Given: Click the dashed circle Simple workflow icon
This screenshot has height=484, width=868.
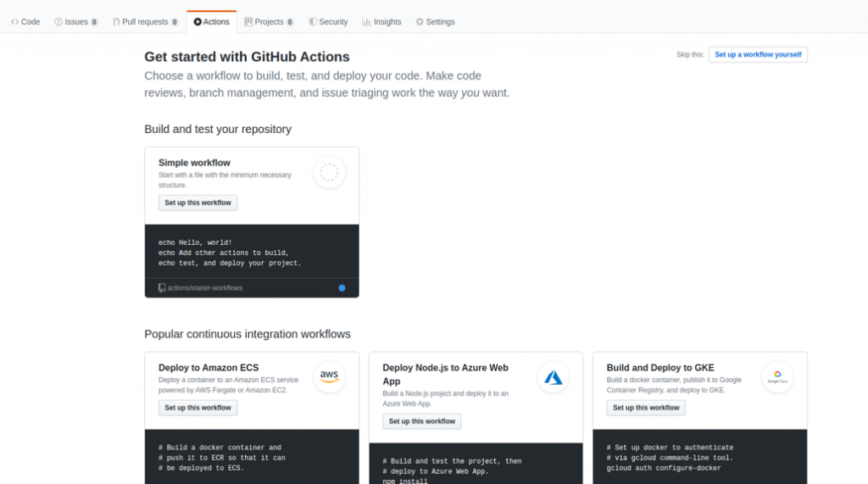Looking at the screenshot, I should (x=329, y=172).
